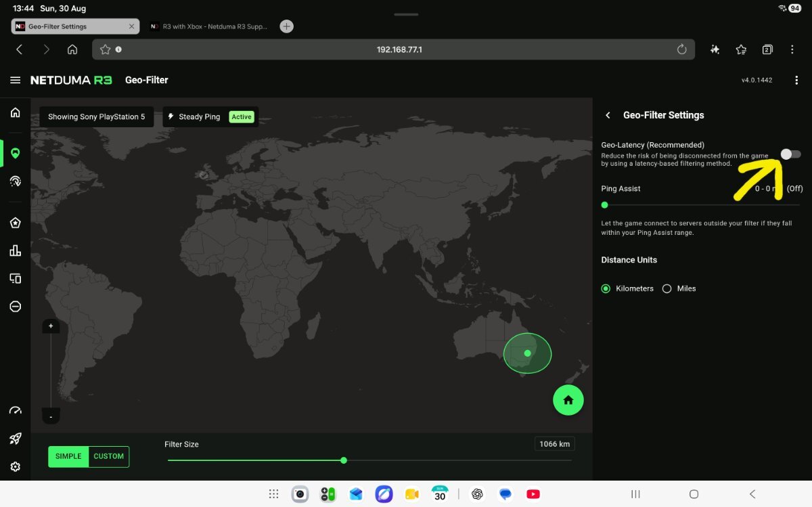Screen dimensions: 812x507
Task: Open the Settings gear in sidebar
Action: pyautogui.click(x=15, y=466)
